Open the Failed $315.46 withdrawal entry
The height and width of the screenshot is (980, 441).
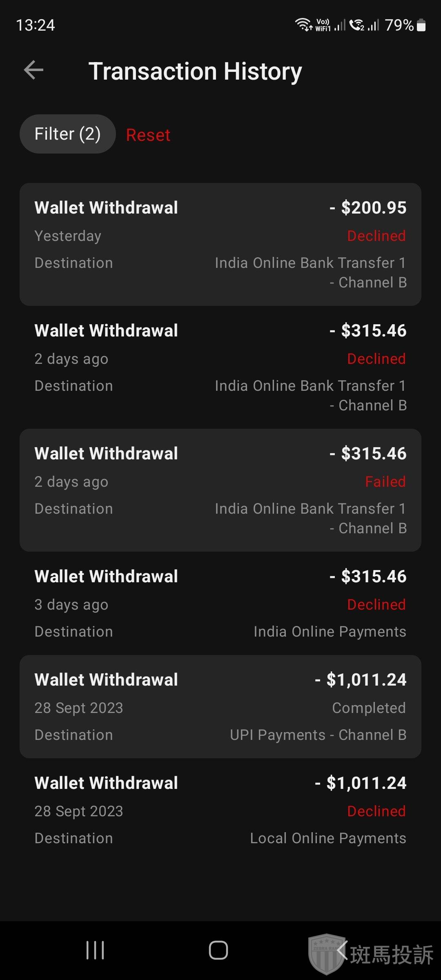point(220,490)
